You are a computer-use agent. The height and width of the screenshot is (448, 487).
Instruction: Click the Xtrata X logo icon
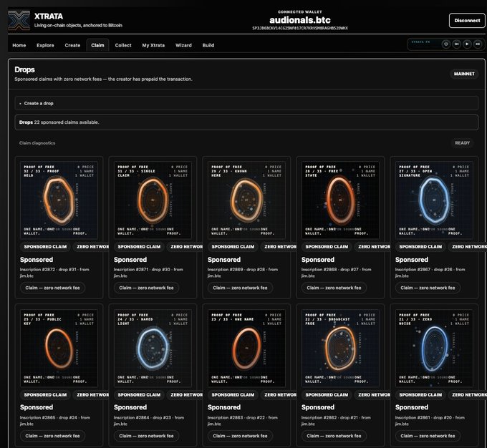click(19, 21)
